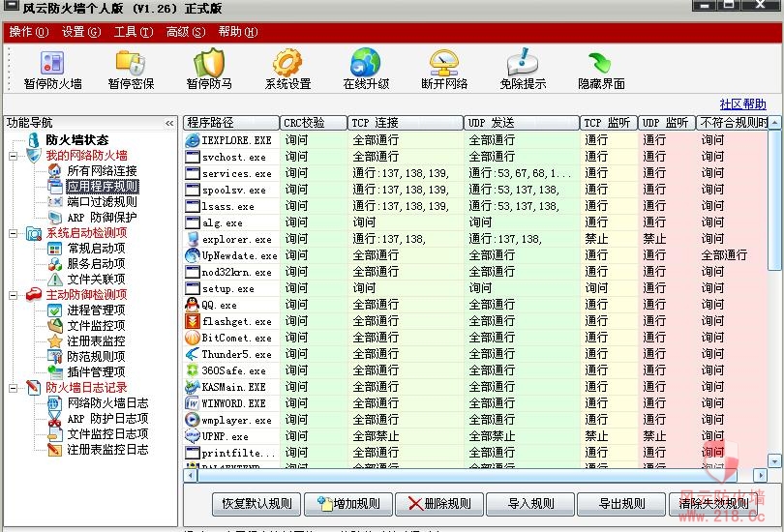784x532 pixels.
Task: Click the 清除失效规则 button
Action: click(713, 504)
